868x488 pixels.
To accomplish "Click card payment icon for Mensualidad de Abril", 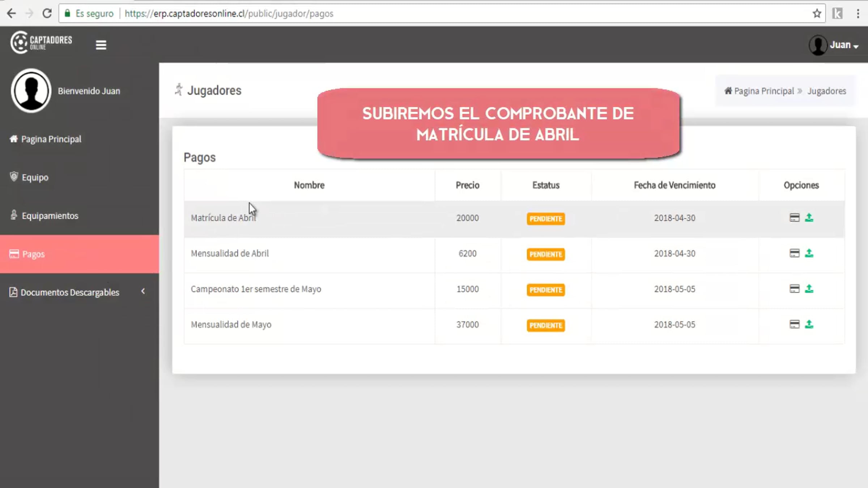I will coord(794,253).
